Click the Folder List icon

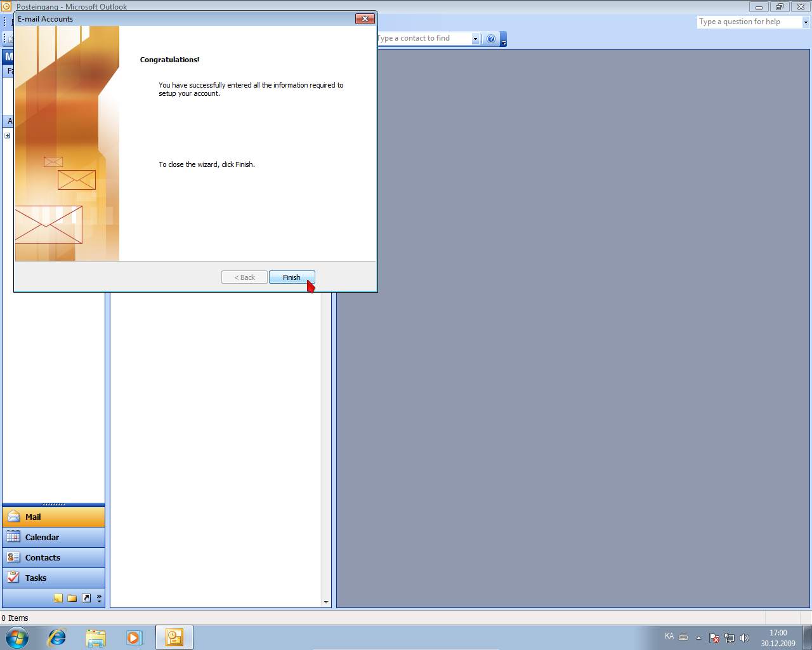coord(72,598)
